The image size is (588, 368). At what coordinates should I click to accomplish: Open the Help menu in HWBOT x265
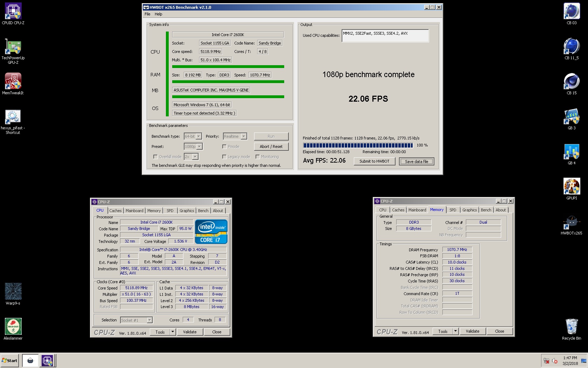tap(159, 14)
